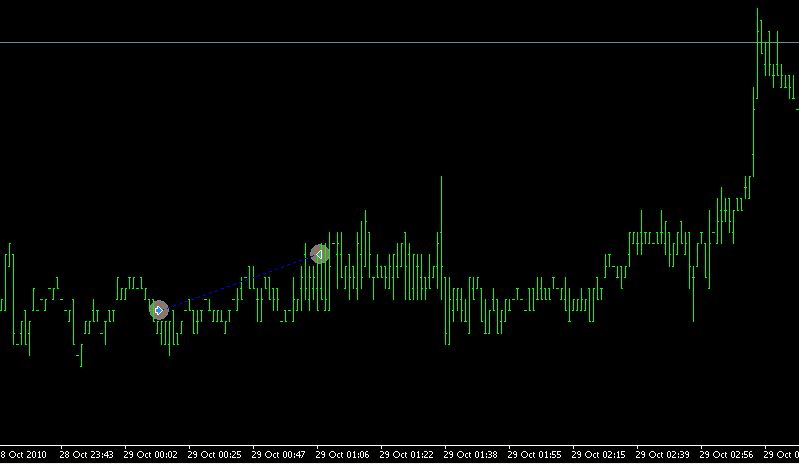Click the 29 Oct 02:15 time label
799x464 pixels.
coord(598,454)
